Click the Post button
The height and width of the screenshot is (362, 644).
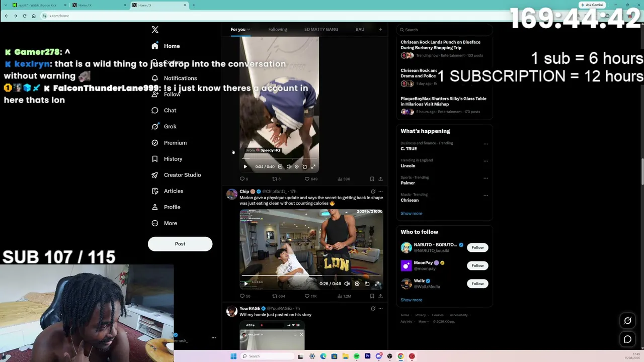pyautogui.click(x=180, y=244)
